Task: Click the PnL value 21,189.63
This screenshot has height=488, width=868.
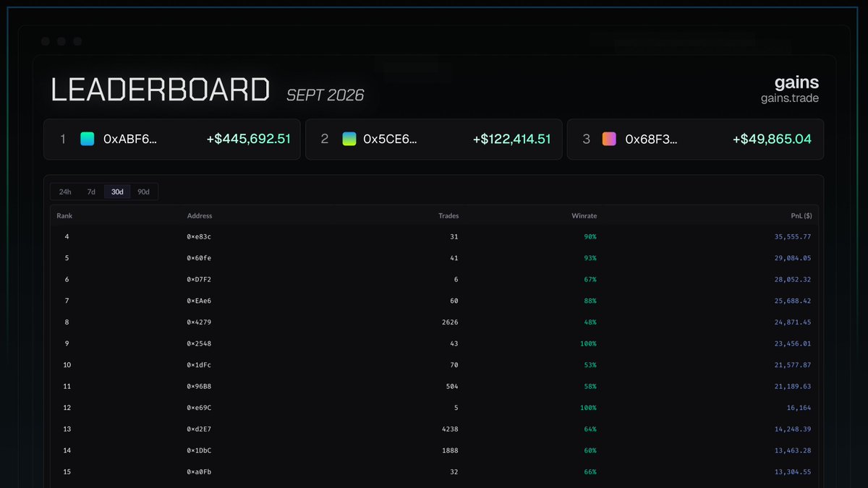Action: click(792, 387)
